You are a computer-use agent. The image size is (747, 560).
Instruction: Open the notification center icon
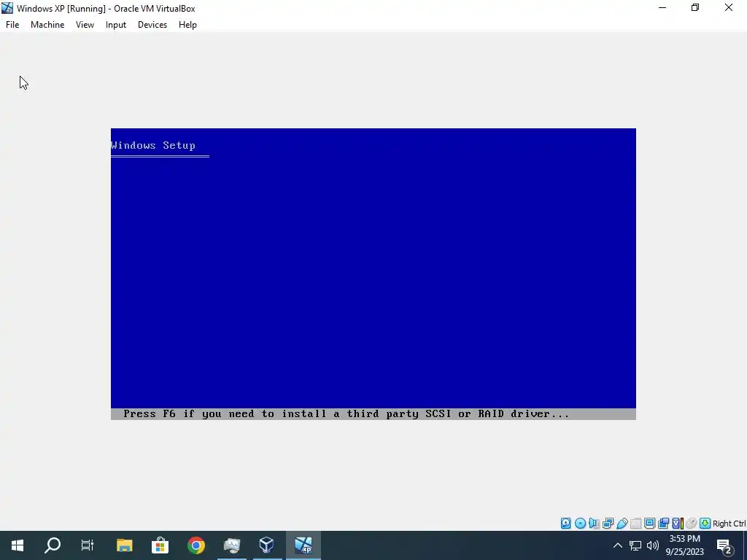coord(724,545)
